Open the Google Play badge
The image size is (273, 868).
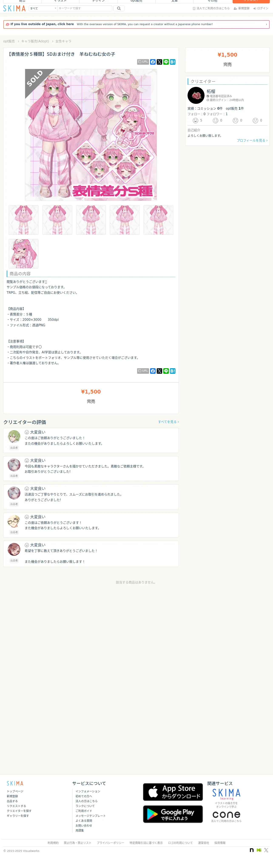(x=173, y=814)
